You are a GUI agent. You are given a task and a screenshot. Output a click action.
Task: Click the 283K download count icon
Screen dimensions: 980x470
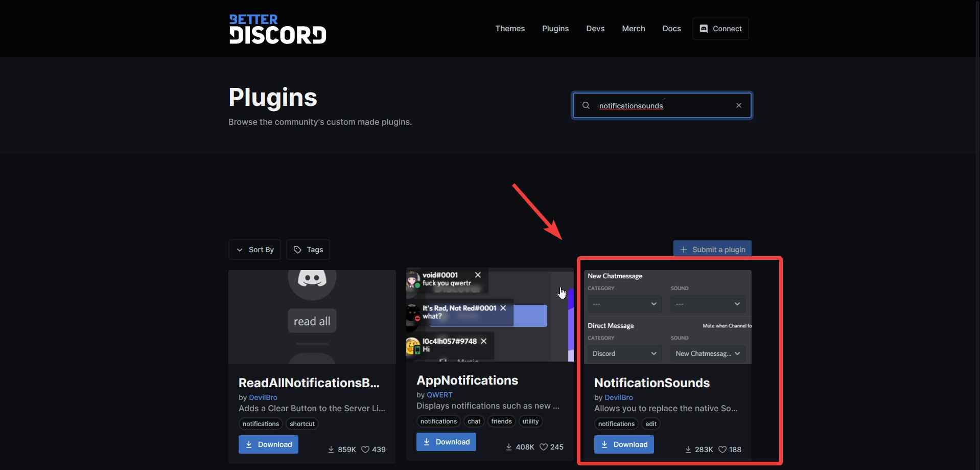click(x=688, y=450)
